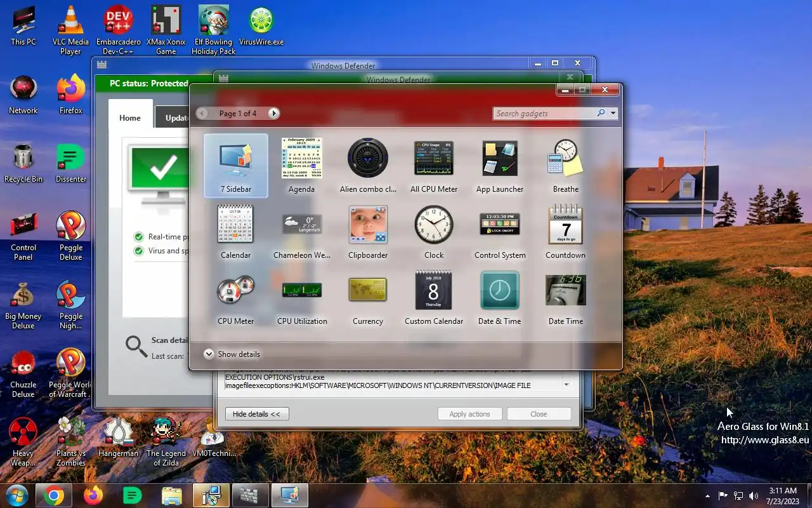The height and width of the screenshot is (508, 812).
Task: Open Plants vs Zombies desktop icon
Action: pos(71,441)
